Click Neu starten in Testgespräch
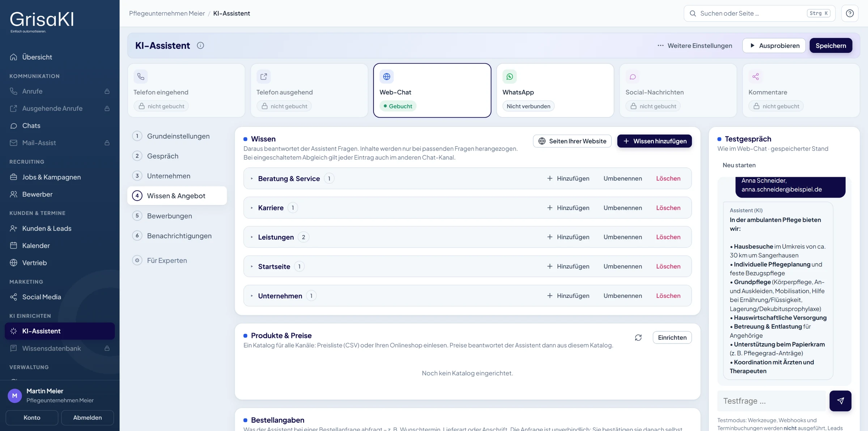This screenshot has height=431, width=868. [x=739, y=165]
